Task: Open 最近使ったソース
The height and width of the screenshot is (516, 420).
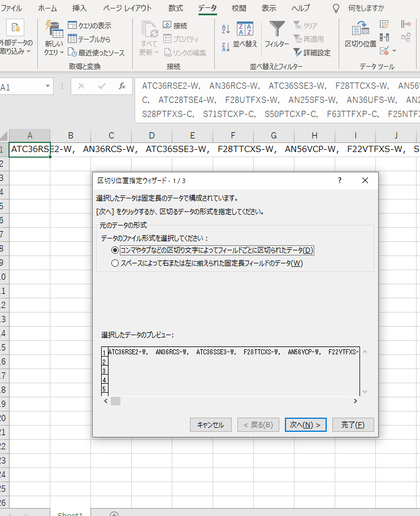Action: 96,53
